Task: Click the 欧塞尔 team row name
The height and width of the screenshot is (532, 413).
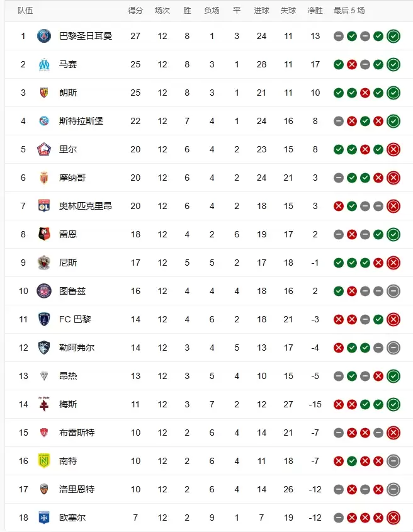Action: (72, 518)
